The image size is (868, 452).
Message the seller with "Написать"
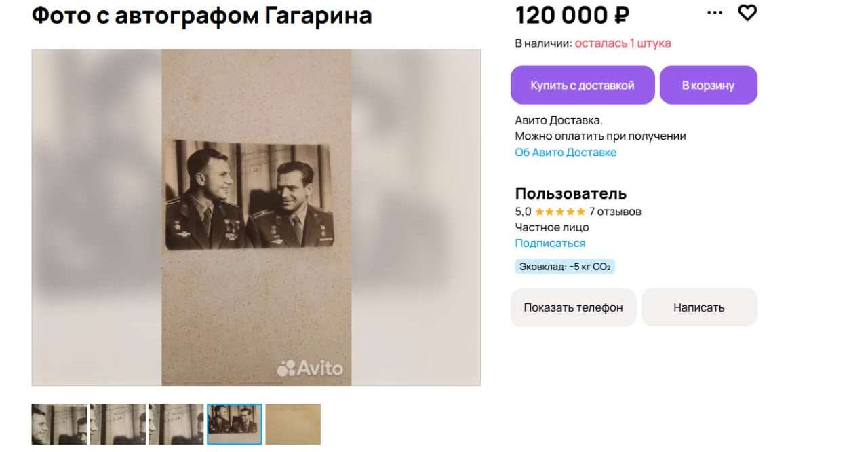(x=698, y=307)
